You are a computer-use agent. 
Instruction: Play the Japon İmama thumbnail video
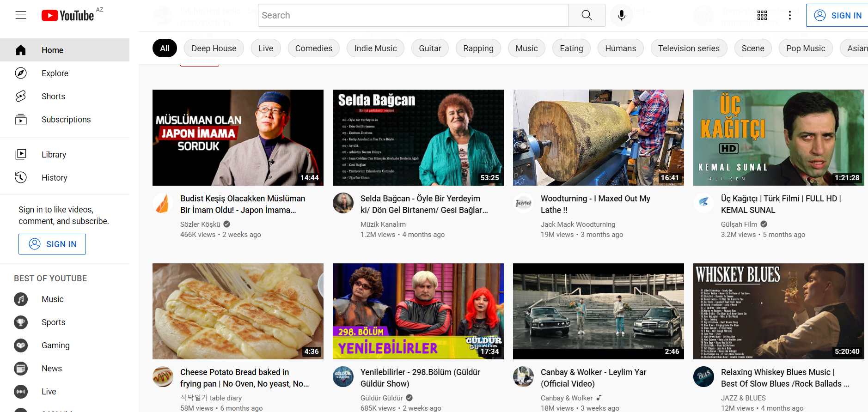tap(238, 138)
